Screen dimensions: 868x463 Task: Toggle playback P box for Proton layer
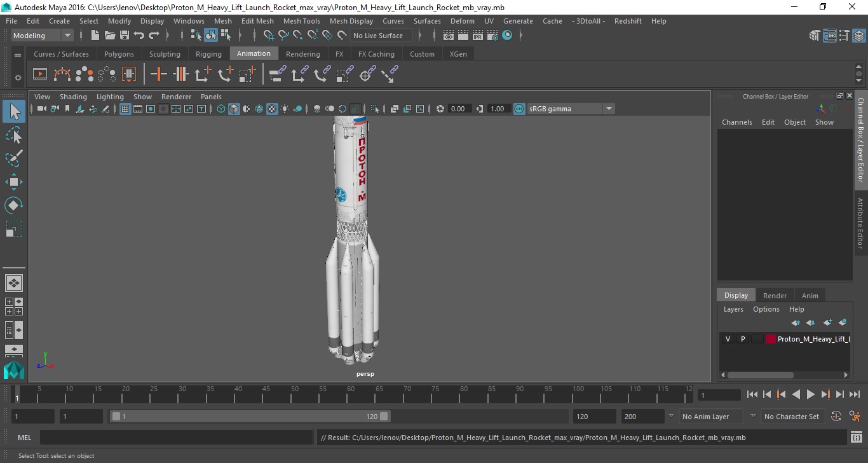(742, 339)
